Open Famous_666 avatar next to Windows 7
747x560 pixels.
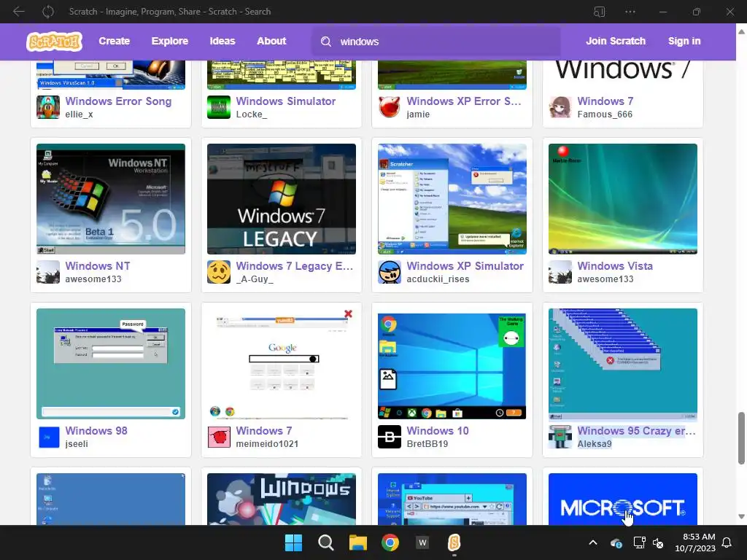coord(560,107)
